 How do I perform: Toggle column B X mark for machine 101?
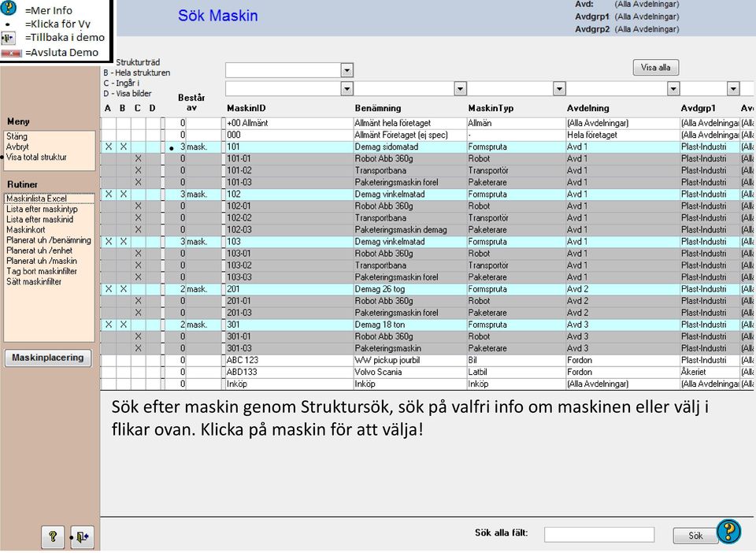pyautogui.click(x=124, y=147)
